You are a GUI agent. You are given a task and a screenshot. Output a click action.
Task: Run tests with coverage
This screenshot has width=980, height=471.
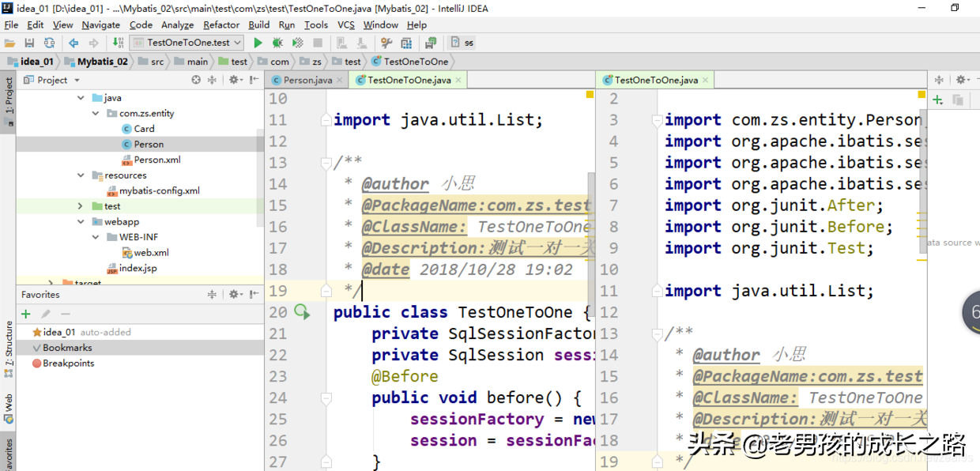(298, 43)
